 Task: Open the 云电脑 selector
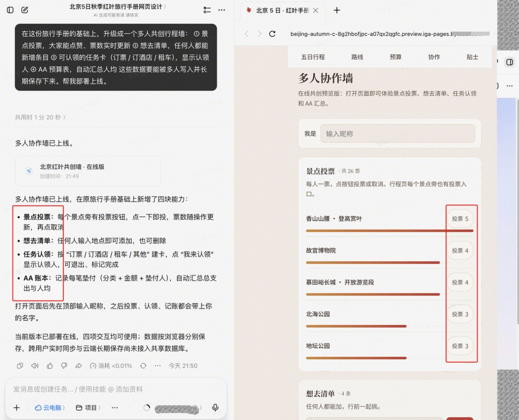click(50, 407)
